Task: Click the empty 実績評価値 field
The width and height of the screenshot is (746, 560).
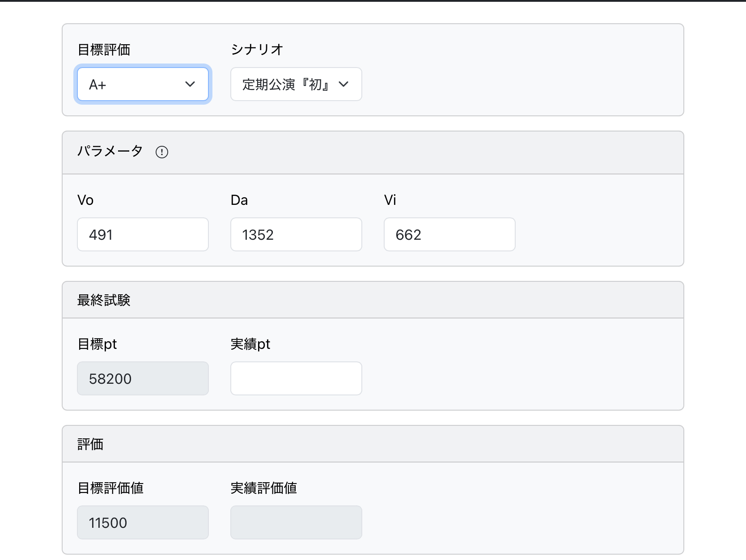Action: 296,523
